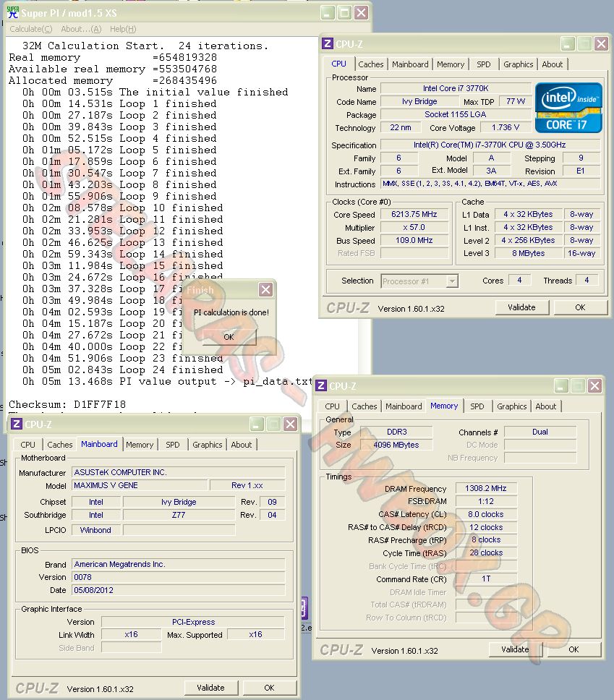Click OK in CPU-Z CPU window
Viewport: 614px width, 700px height.
(580, 307)
